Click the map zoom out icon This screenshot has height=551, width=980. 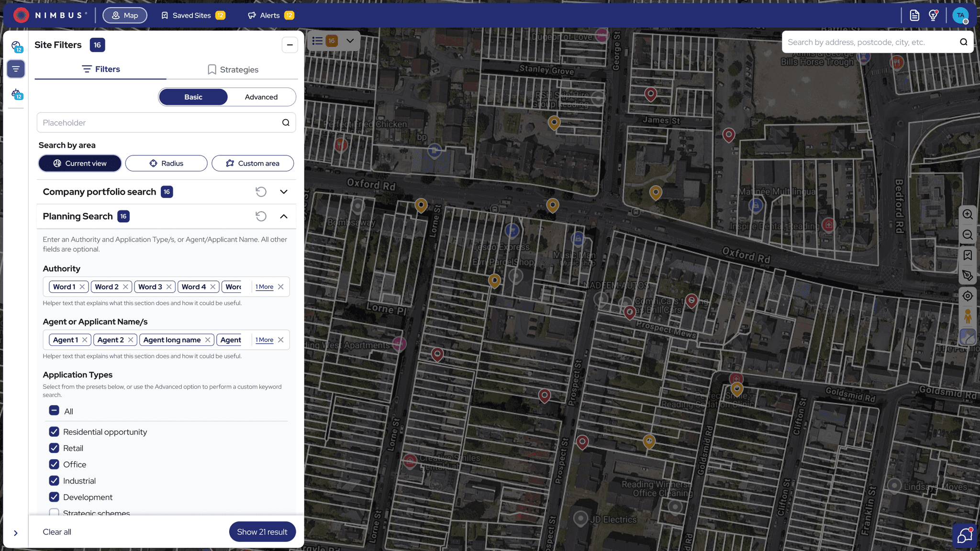(x=968, y=235)
